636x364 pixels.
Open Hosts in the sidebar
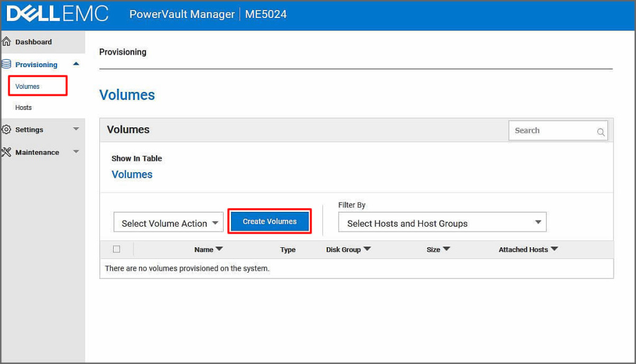pyautogui.click(x=24, y=107)
